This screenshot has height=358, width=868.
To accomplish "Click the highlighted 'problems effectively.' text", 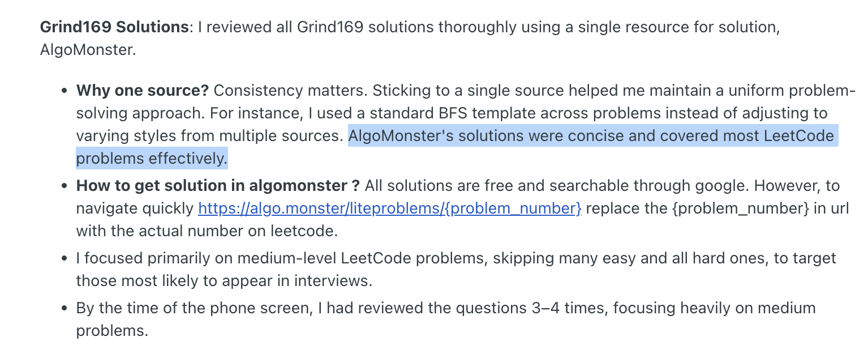I will click(152, 159).
